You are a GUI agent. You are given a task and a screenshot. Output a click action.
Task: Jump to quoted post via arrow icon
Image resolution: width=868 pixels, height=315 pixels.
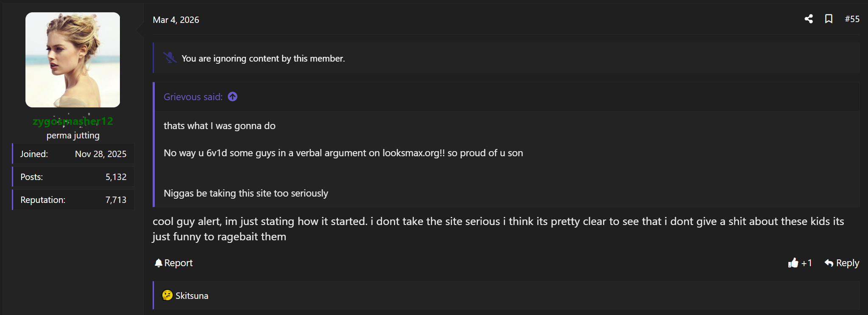232,97
